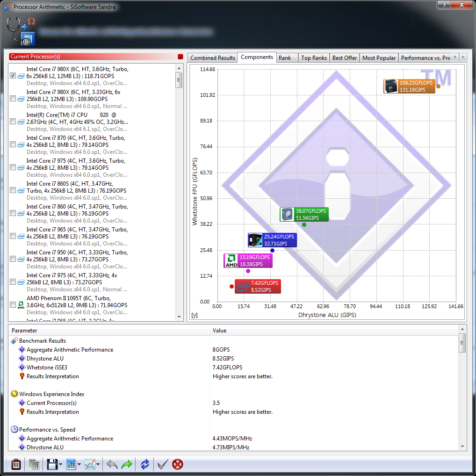Open the Performance vs. Price tab
Screen dimensions: 476x476
point(425,58)
